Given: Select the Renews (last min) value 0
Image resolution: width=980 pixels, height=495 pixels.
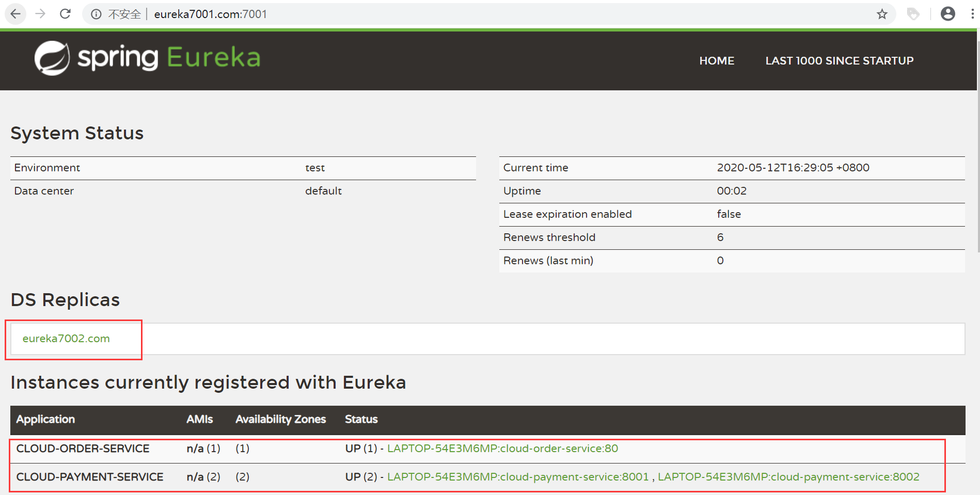Looking at the screenshot, I should click(x=720, y=261).
